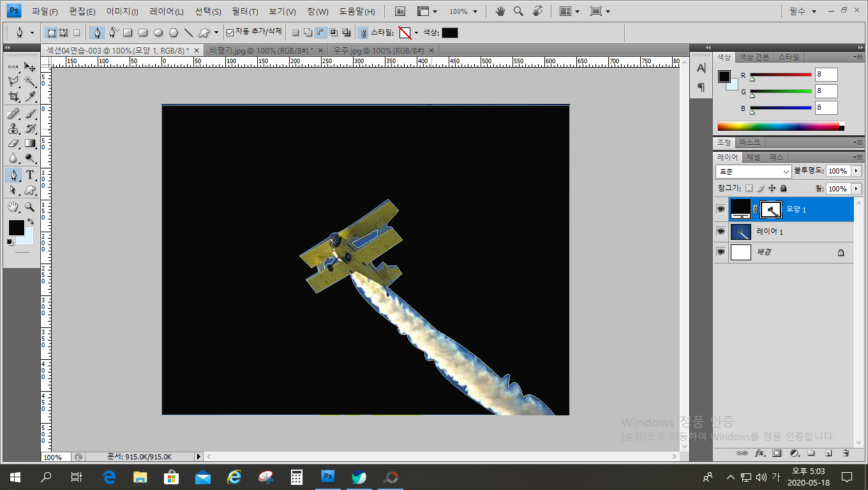Launch Bridge with the Br button
This screenshot has width=868, height=490.
point(400,11)
